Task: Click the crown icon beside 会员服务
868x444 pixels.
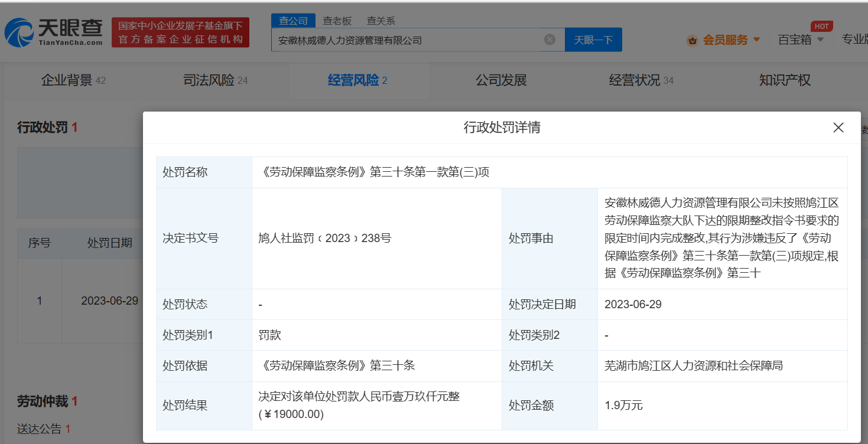Action: (x=692, y=40)
